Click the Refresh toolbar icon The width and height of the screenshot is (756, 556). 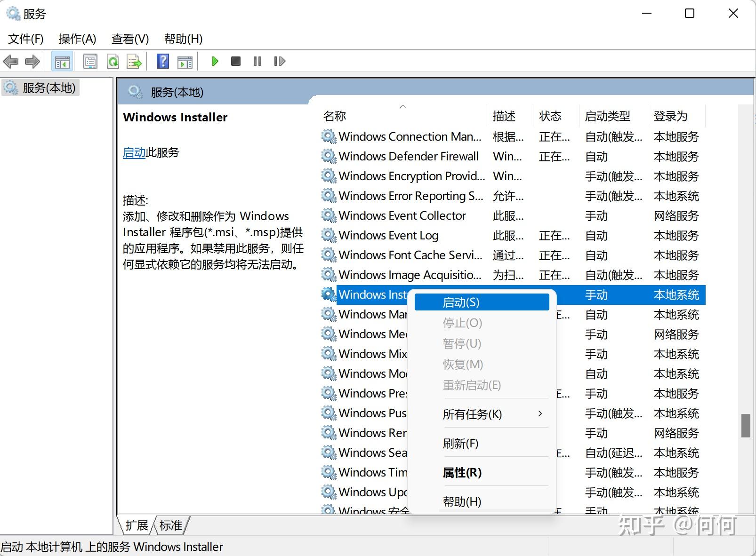point(113,61)
